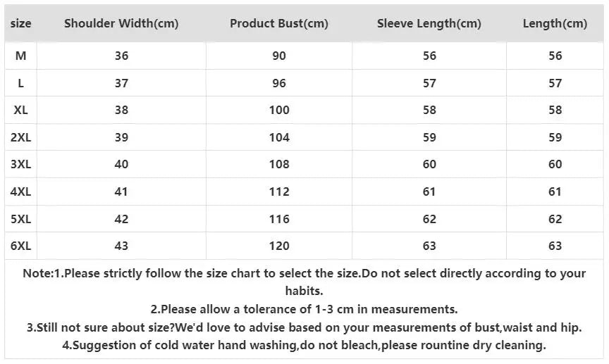
Task: Select the Sleeve Length(cm) column header
Action: pos(429,23)
